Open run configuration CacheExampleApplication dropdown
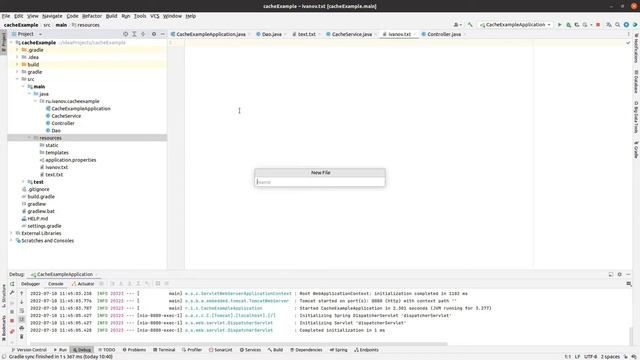Image resolution: width=640 pixels, height=360 pixels. (x=516, y=25)
